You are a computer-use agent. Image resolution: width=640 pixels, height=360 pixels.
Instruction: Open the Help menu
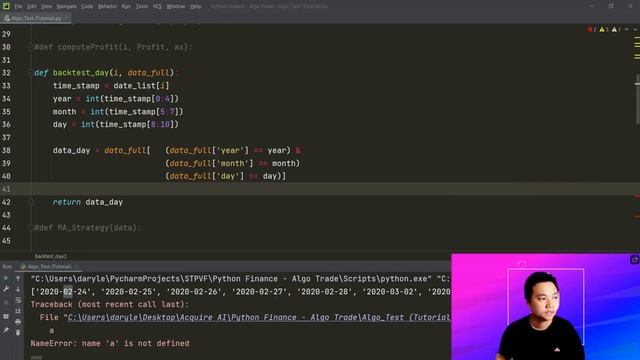click(196, 7)
